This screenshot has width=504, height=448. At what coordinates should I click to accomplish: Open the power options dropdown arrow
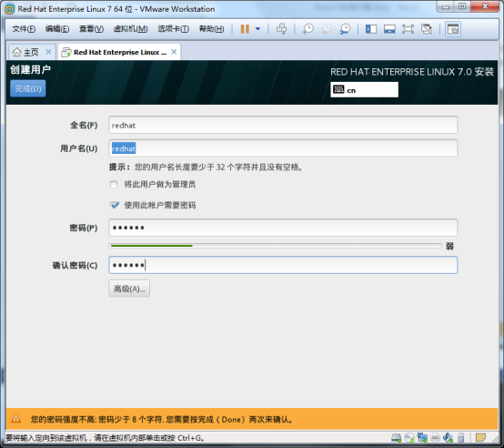(257, 29)
